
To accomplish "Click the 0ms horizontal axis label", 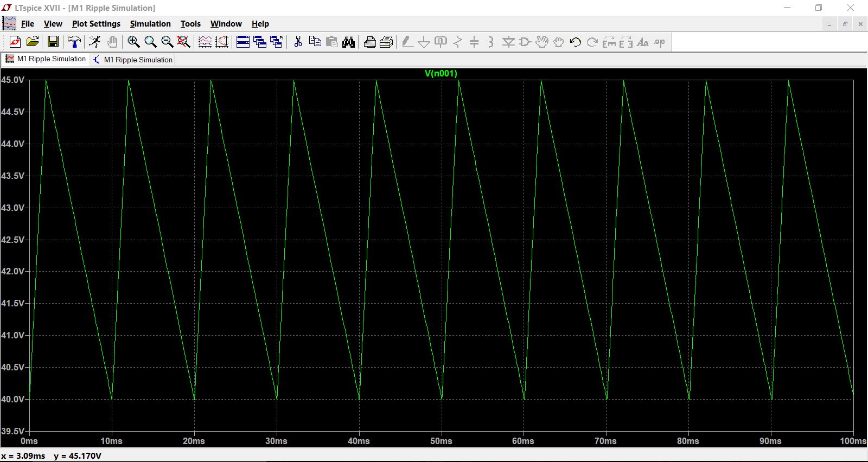I will (x=29, y=441).
